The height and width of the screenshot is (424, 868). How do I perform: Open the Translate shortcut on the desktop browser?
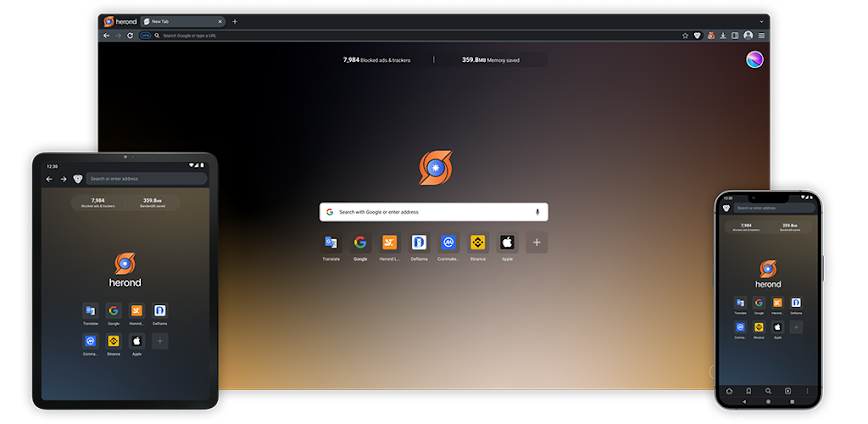[330, 242]
